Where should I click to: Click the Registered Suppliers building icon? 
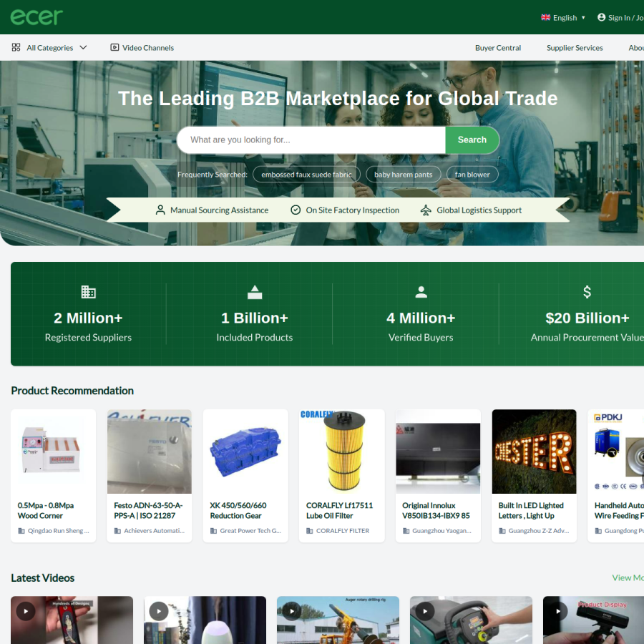(x=88, y=292)
